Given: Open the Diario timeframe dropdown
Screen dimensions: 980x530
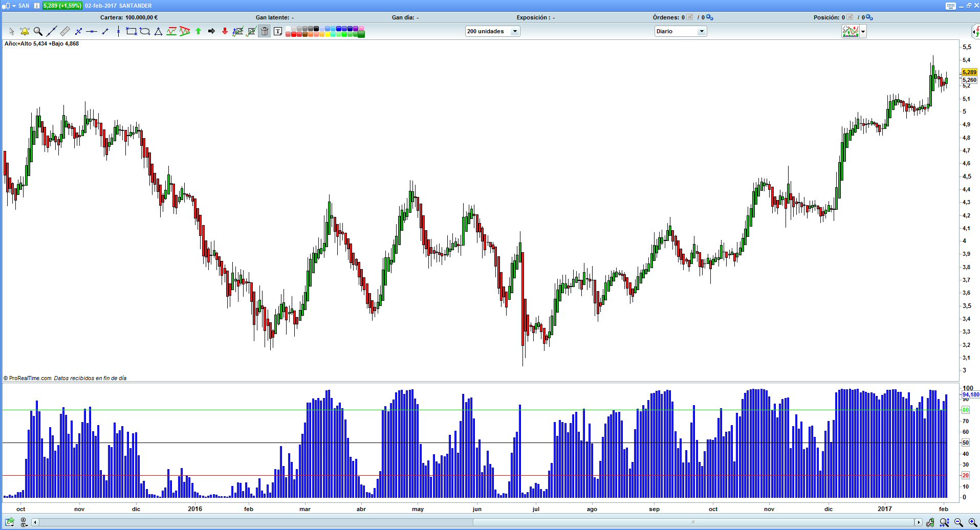Looking at the screenshot, I should tap(681, 31).
